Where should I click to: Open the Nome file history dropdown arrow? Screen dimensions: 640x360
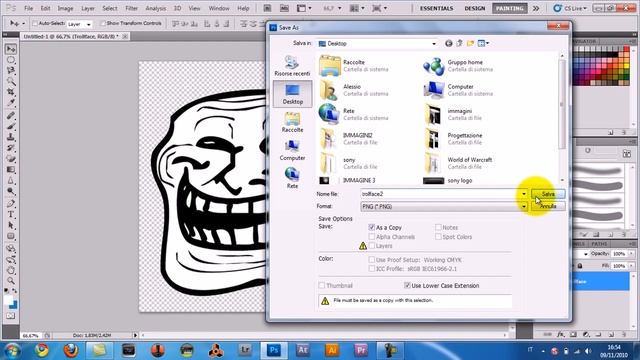[524, 194]
